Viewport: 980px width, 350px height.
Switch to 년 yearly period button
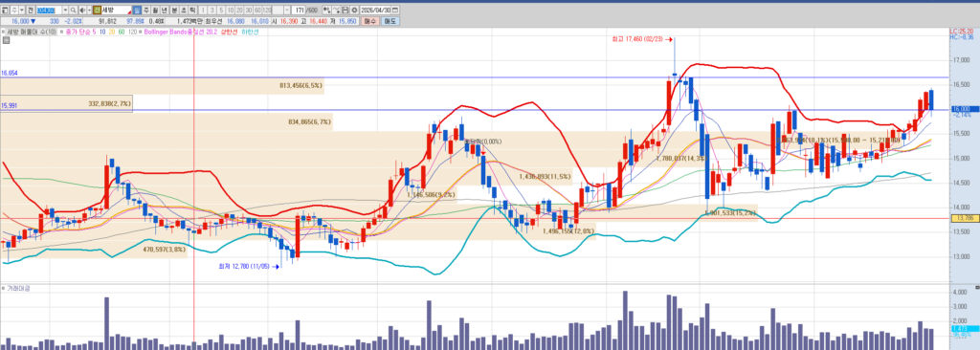164,11
